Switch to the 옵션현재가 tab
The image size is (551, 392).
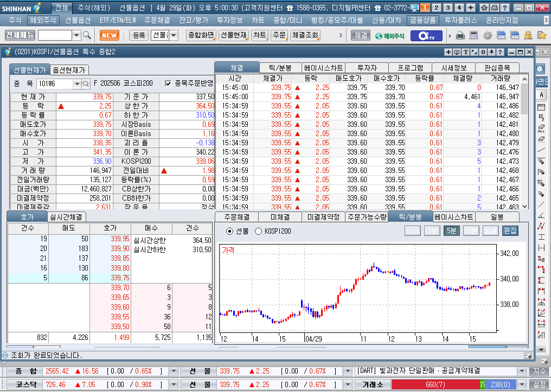click(x=69, y=70)
